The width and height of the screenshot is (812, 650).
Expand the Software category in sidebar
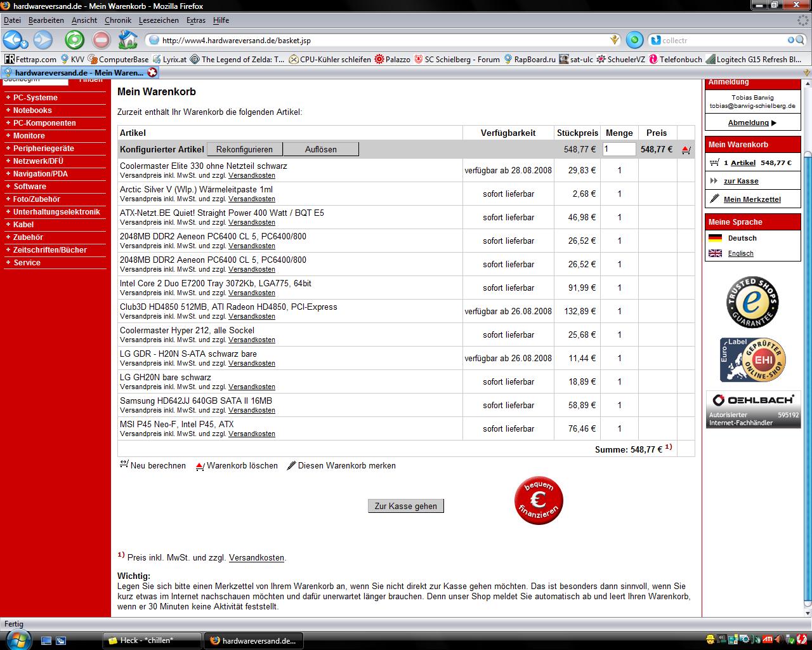(x=29, y=187)
